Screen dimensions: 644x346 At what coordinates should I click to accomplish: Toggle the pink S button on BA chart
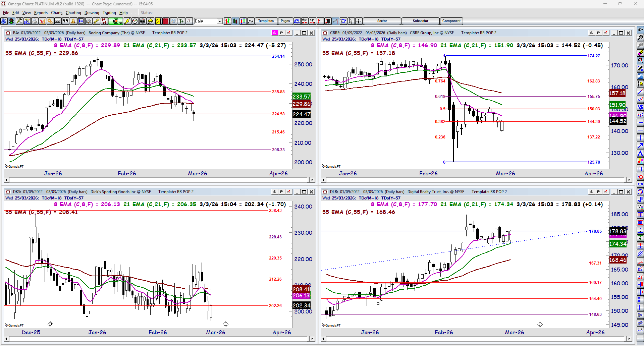(274, 33)
